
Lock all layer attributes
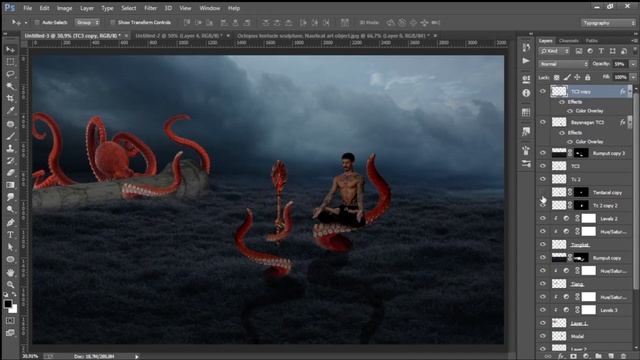[x=588, y=77]
